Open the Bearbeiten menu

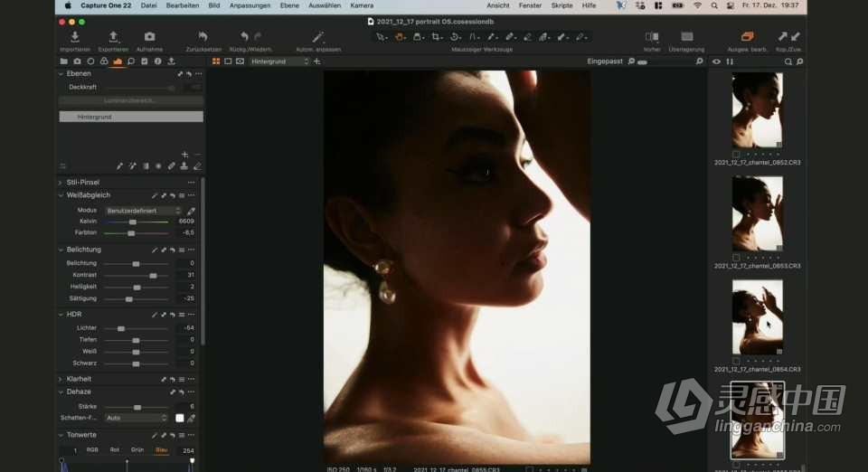coord(182,5)
